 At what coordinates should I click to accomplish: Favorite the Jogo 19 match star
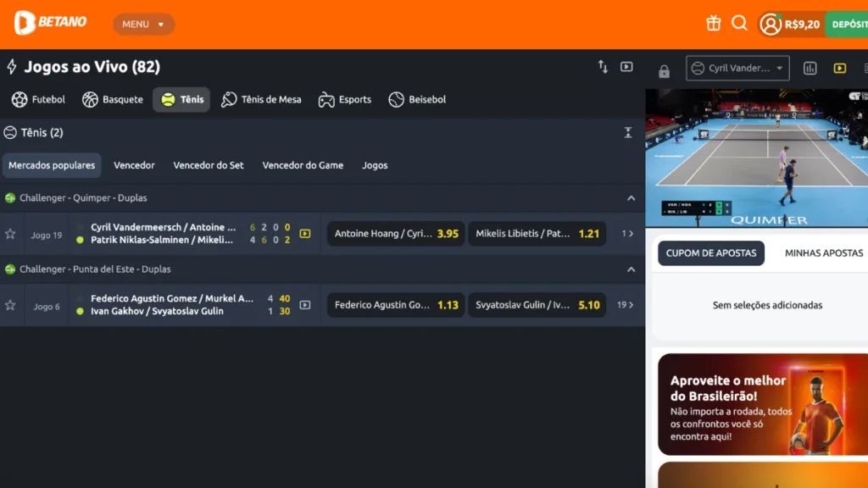10,234
